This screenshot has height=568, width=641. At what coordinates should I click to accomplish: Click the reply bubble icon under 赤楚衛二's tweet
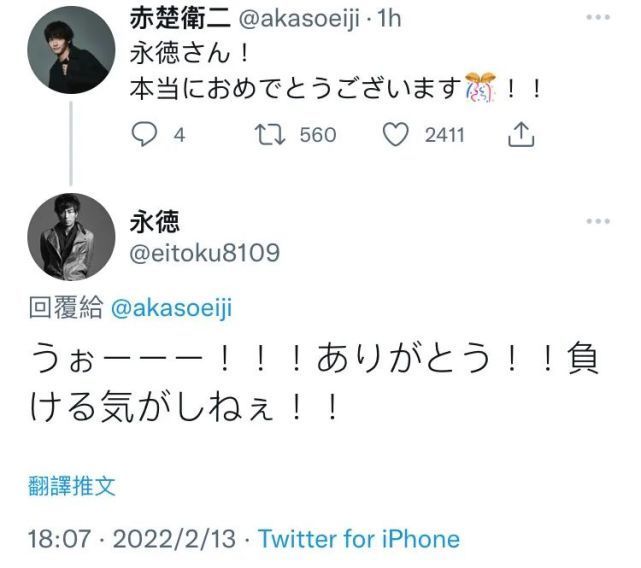coord(145,135)
